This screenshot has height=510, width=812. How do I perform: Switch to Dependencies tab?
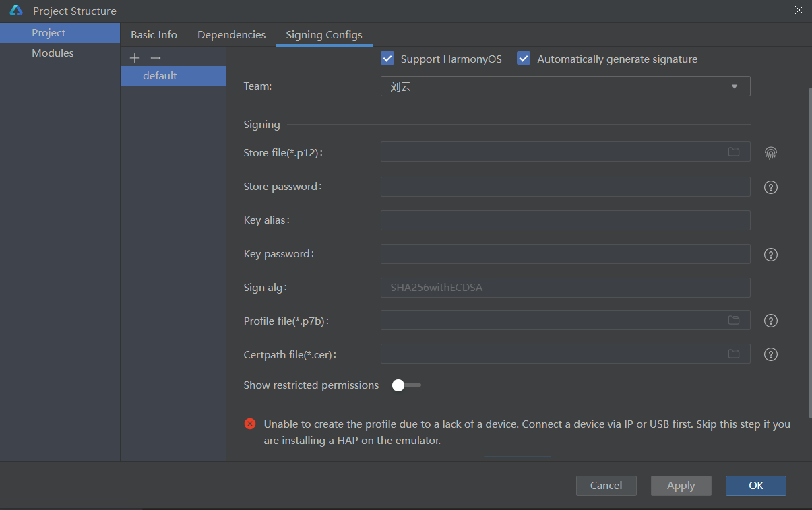(x=232, y=35)
